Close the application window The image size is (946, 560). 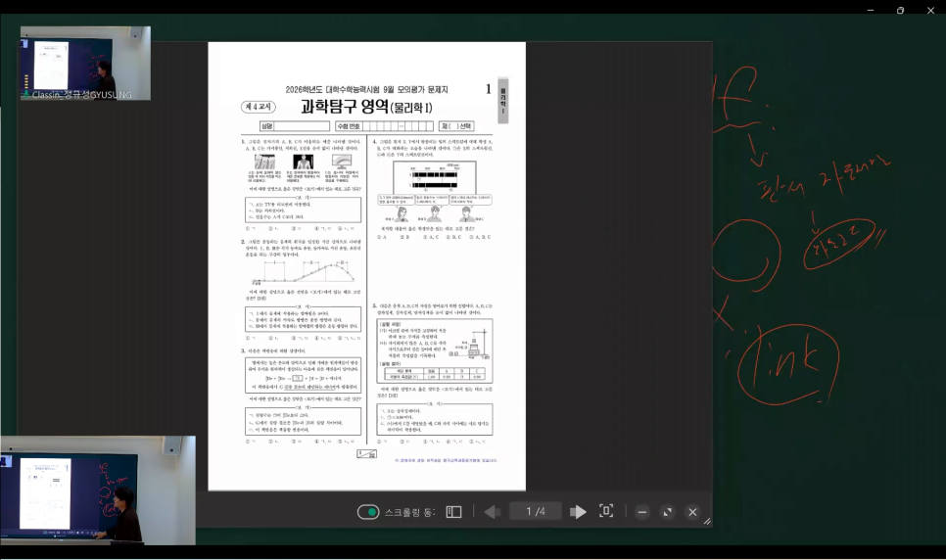(930, 10)
